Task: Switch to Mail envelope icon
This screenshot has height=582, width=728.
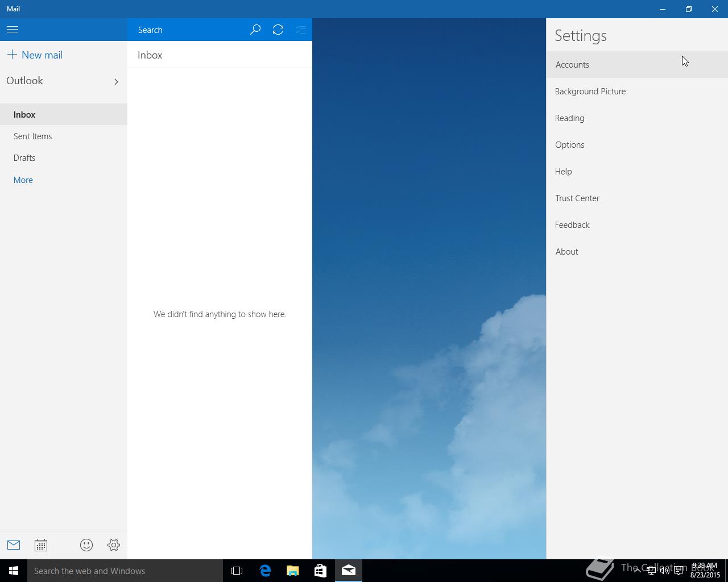Action: click(14, 545)
